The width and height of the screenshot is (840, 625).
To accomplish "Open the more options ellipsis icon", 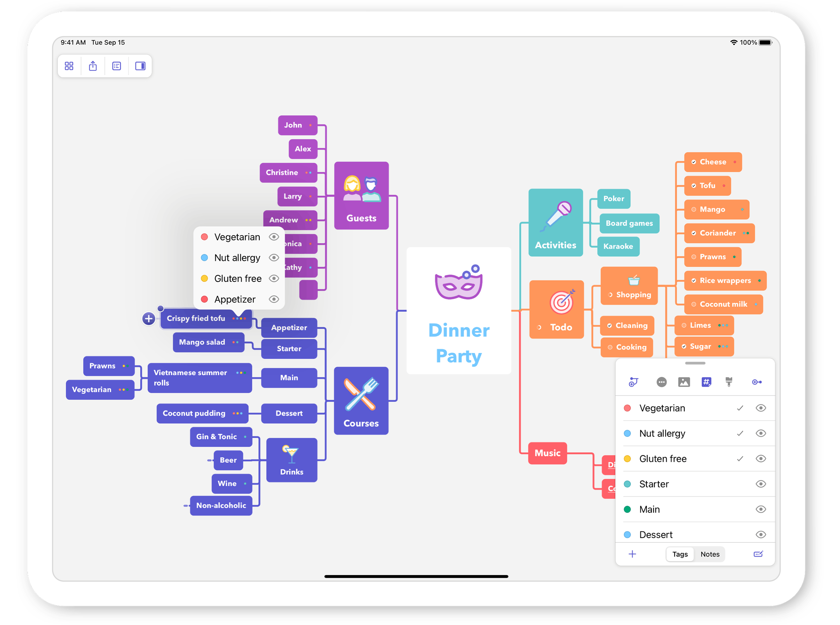I will 662,382.
